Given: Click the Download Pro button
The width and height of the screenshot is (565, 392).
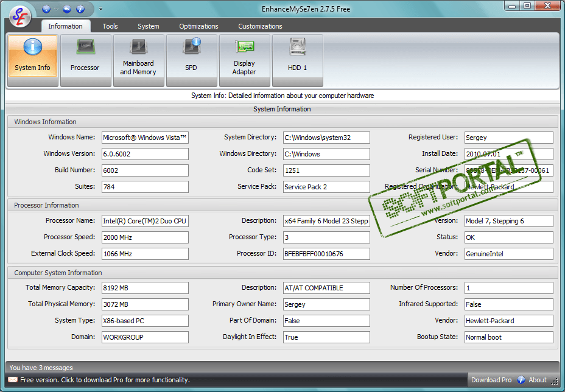Looking at the screenshot, I should (491, 380).
